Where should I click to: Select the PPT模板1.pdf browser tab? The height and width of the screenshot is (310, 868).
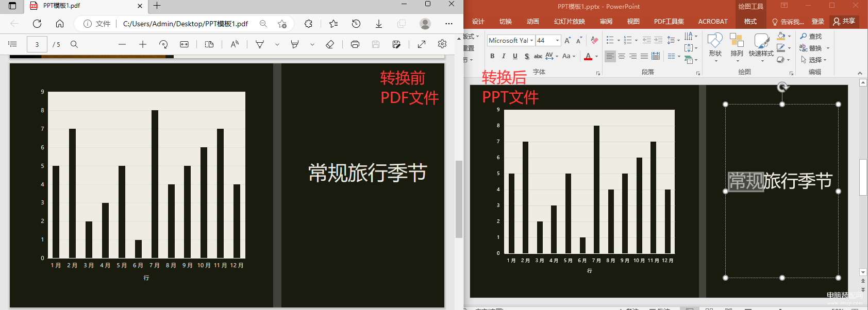tap(85, 6)
